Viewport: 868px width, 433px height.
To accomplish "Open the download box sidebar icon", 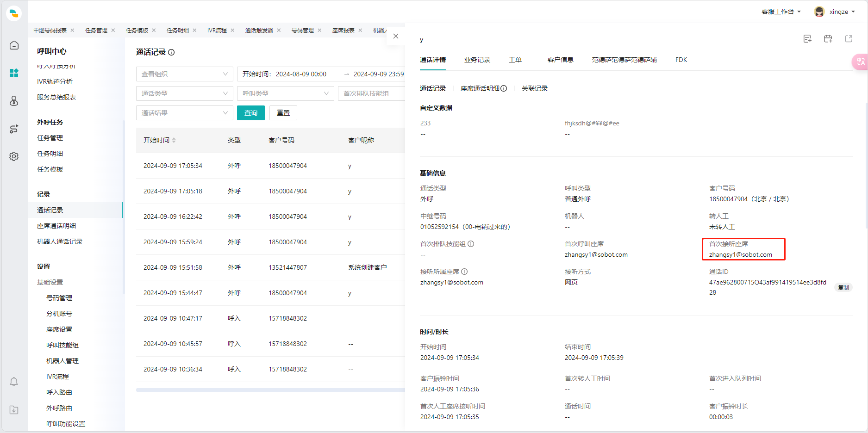I will pyautogui.click(x=14, y=410).
